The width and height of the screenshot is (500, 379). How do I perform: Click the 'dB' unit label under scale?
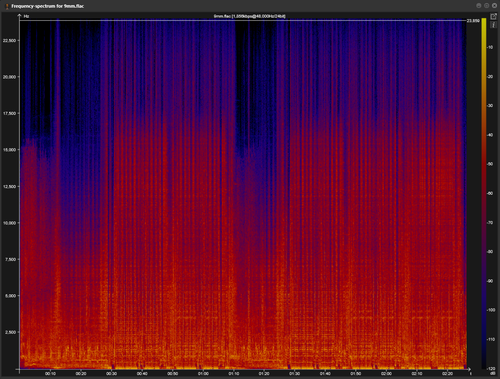tap(493, 374)
